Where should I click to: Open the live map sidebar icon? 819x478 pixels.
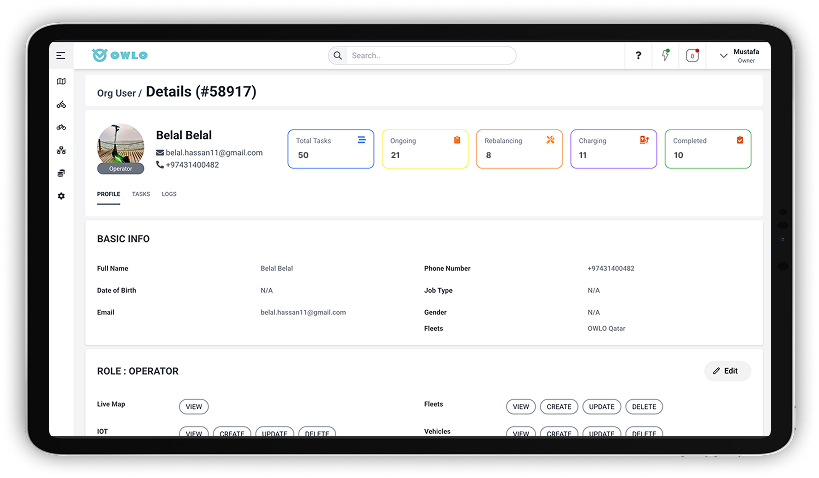point(61,81)
